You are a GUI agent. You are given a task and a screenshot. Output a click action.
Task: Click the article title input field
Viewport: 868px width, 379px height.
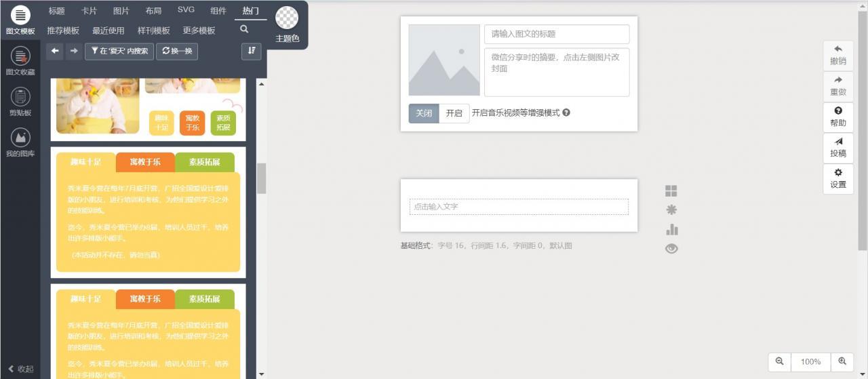click(x=557, y=34)
